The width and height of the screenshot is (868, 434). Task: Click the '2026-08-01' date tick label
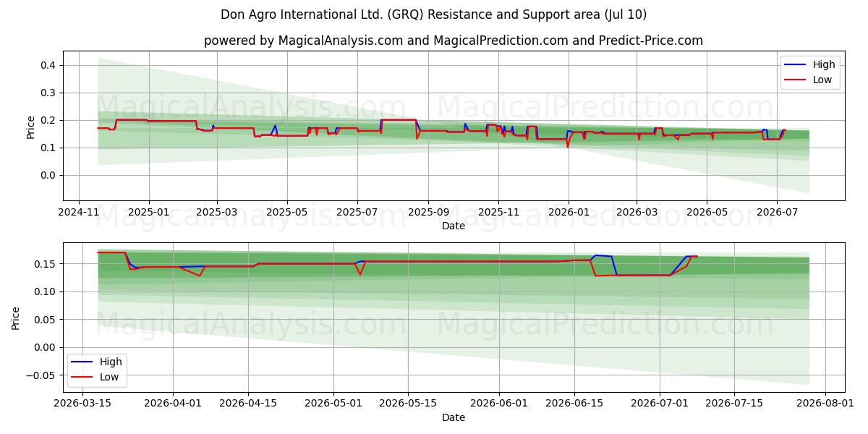click(825, 403)
